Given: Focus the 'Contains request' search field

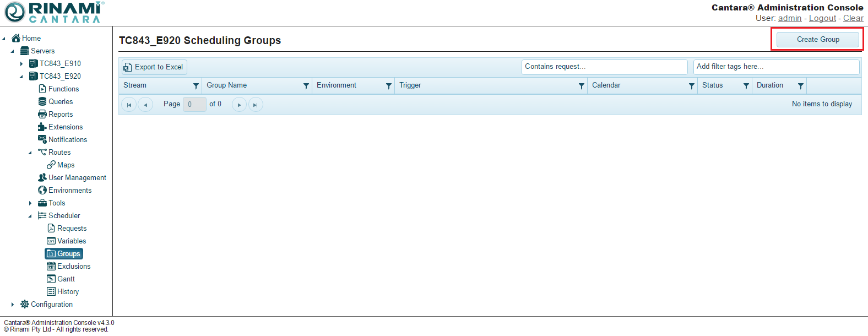Looking at the screenshot, I should (x=604, y=67).
